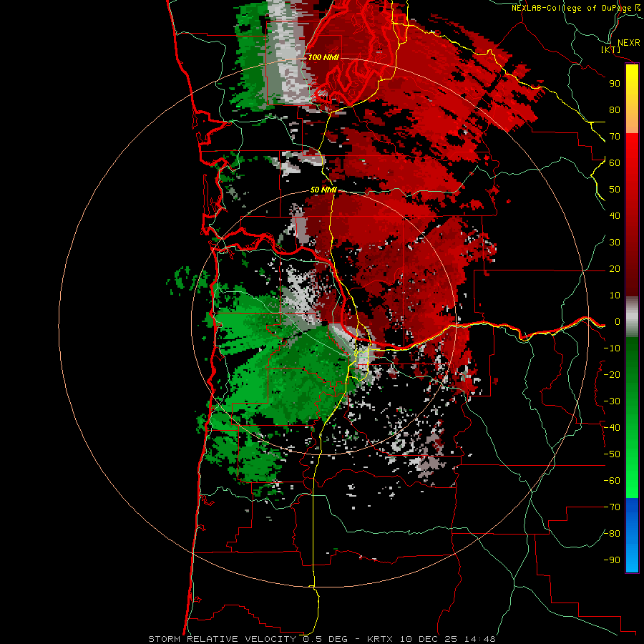Viewport: 644px width, 644px height.
Task: Click the "KRTX" radar site identifier
Action: [x=380, y=639]
